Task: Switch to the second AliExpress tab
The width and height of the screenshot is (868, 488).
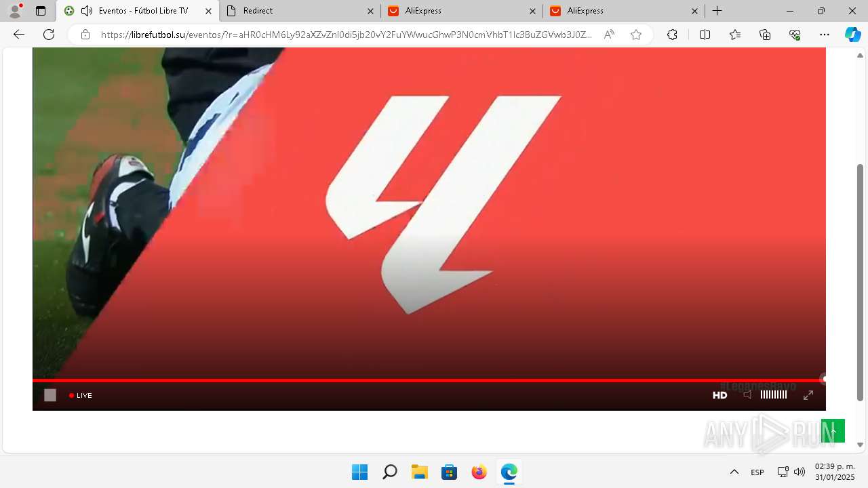Action: (x=624, y=11)
